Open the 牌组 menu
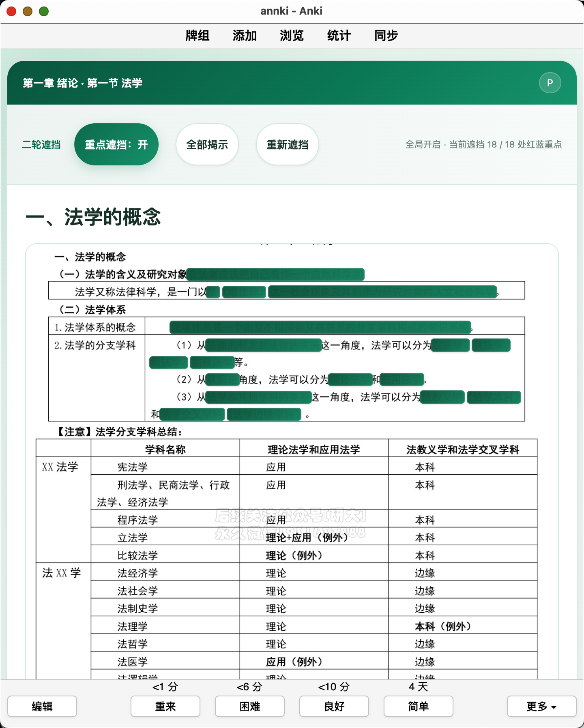The width and height of the screenshot is (584, 728). pyautogui.click(x=198, y=36)
